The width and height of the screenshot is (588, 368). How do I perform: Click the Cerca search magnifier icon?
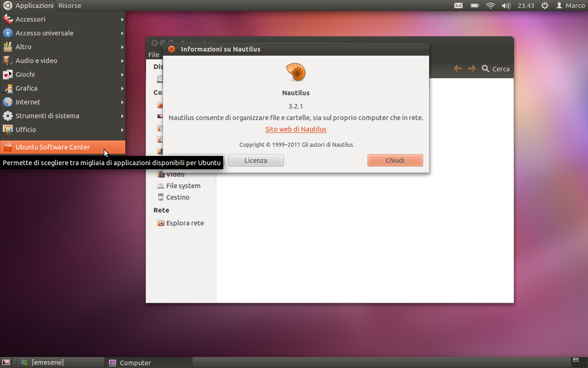click(x=486, y=68)
